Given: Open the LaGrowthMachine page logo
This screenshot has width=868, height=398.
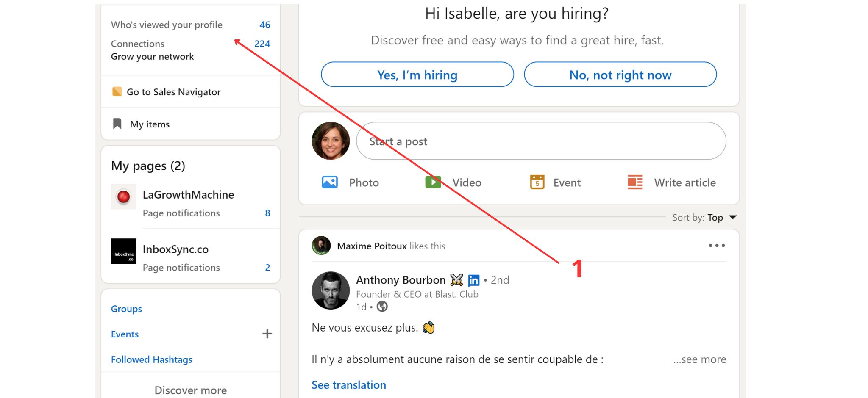Looking at the screenshot, I should coord(123,196).
